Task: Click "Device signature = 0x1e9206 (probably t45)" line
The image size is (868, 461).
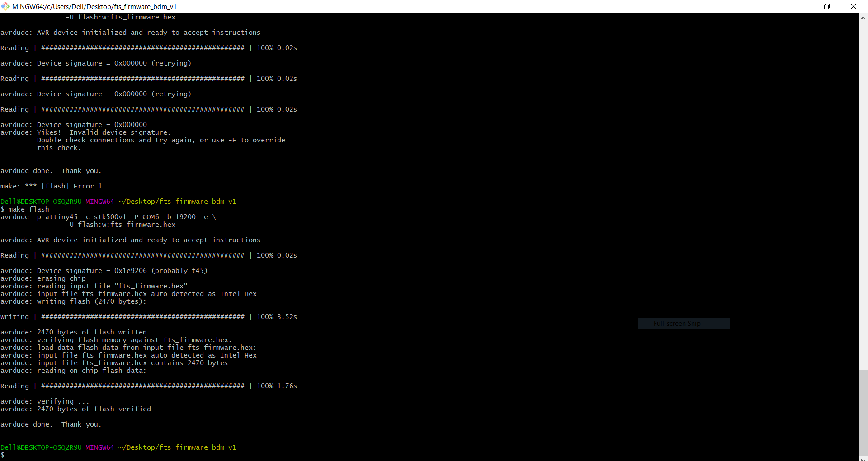Action: (104, 271)
